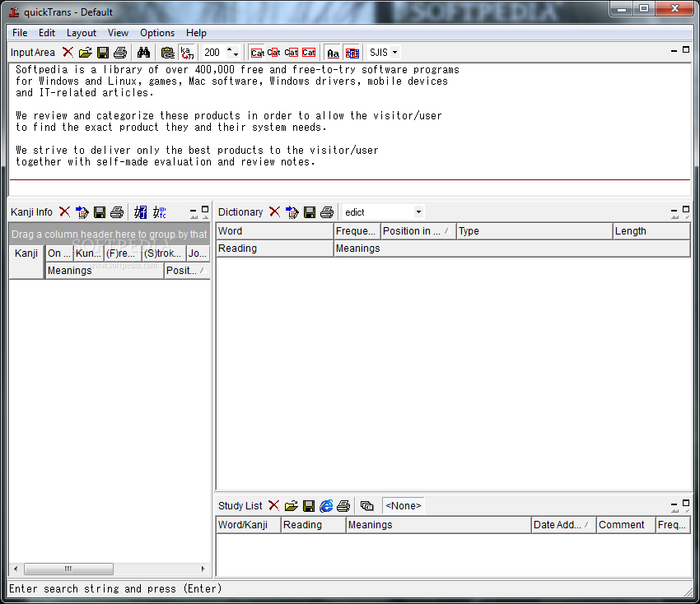This screenshot has width=700, height=604.
Task: Click Kanji Info export icon
Action: coord(82,211)
